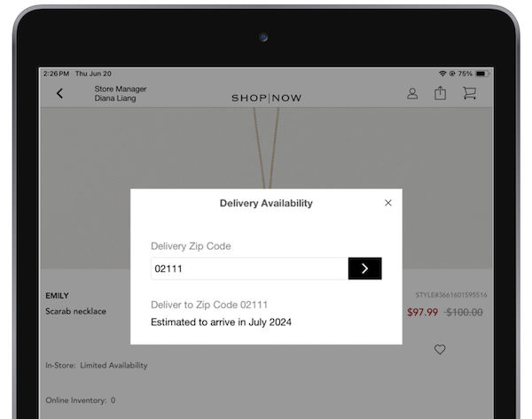Tap the original price $100.00
Image resolution: width=532 pixels, height=419 pixels.
point(464,312)
